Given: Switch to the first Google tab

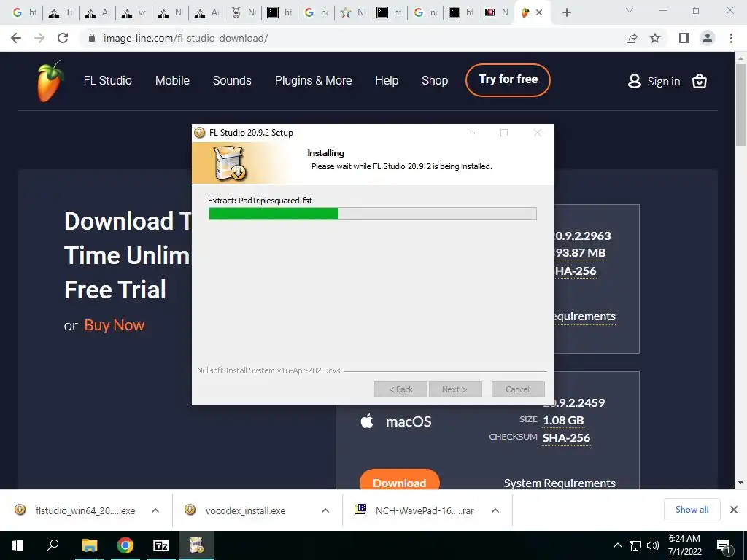Looking at the screenshot, I should point(24,12).
